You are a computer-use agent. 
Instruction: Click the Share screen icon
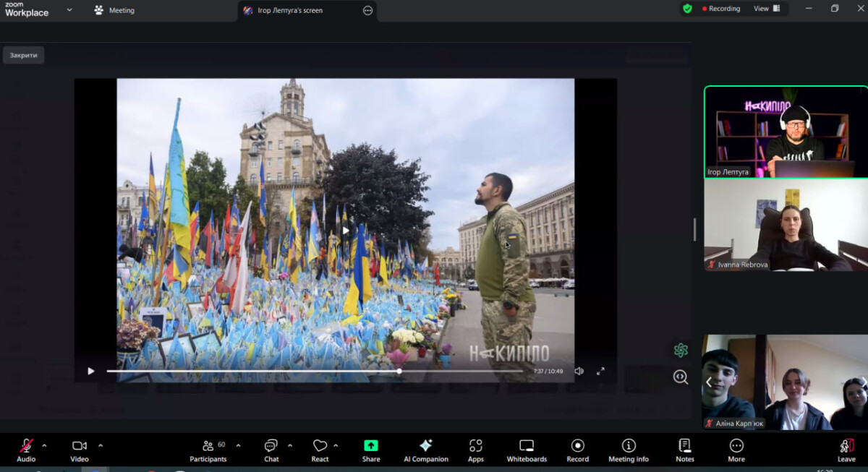pos(371,446)
